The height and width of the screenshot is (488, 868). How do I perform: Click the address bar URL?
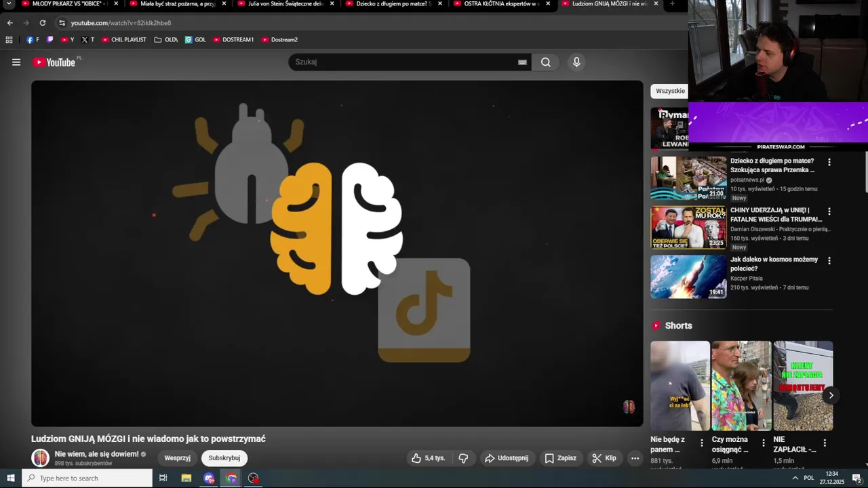pyautogui.click(x=121, y=23)
